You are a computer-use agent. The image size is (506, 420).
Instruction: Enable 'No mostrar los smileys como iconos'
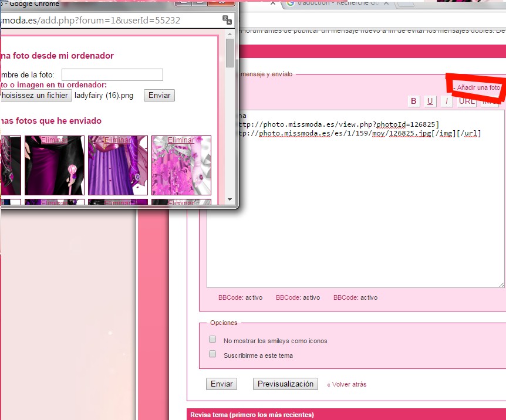pos(212,340)
